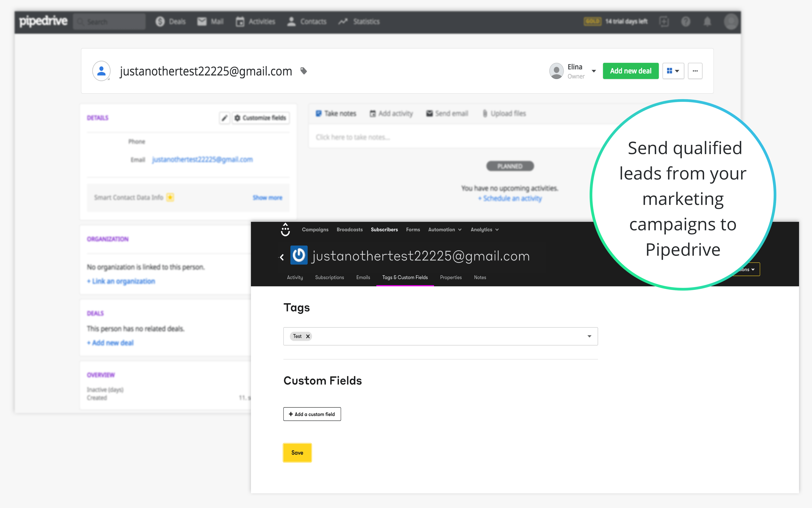Click the label tag icon beside email title
This screenshot has height=508, width=812.
(x=304, y=71)
